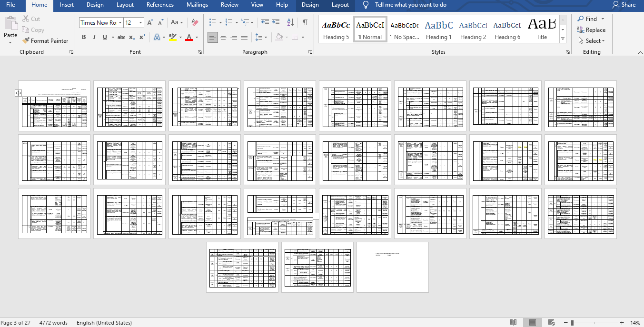Viewport: 644px width, 327px height.
Task: Toggle Show/Hide paragraph marks
Action: (305, 22)
